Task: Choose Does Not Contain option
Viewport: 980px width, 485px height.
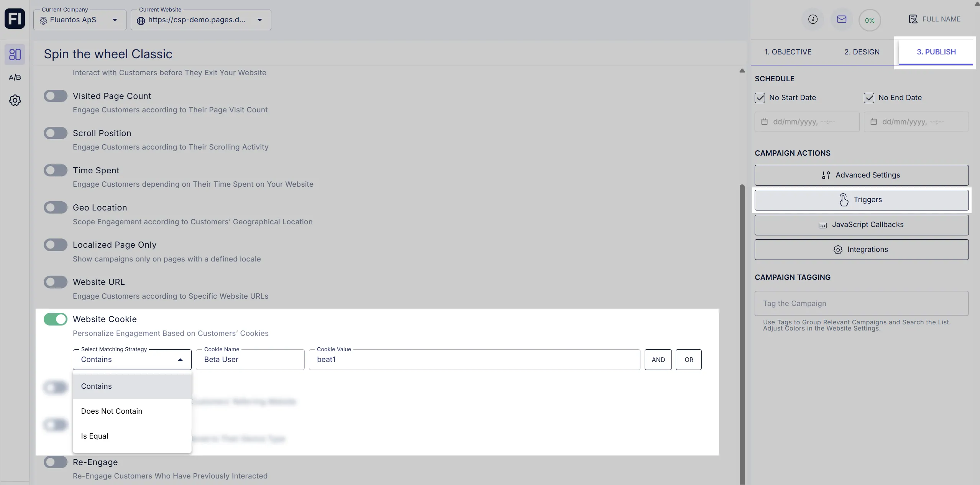Action: tap(112, 411)
